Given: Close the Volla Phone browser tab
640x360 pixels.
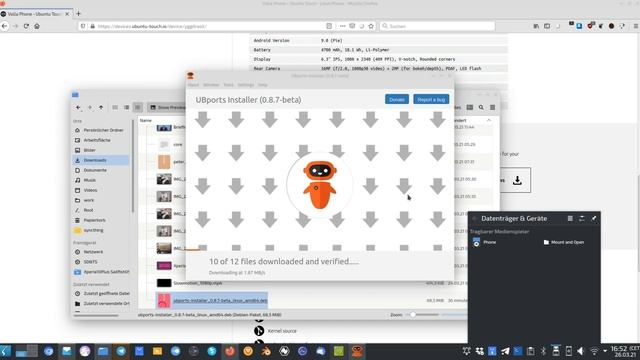Looking at the screenshot, I should click(x=67, y=14).
